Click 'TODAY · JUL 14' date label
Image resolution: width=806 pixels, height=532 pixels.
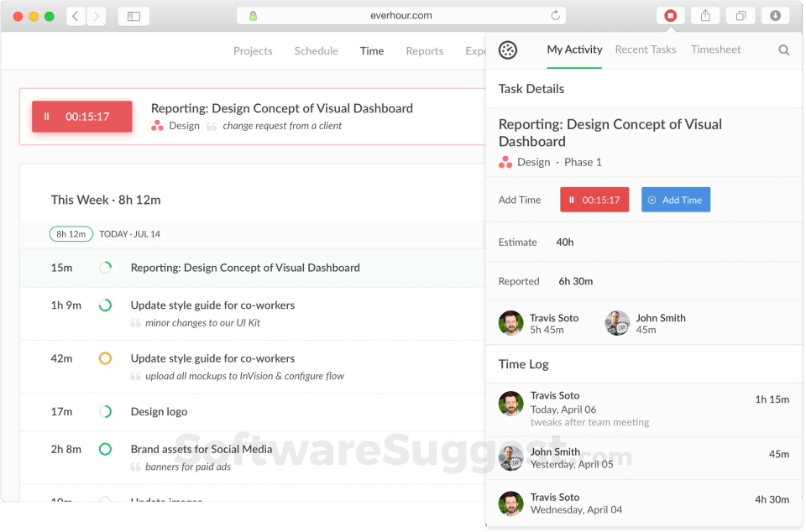[x=129, y=234]
